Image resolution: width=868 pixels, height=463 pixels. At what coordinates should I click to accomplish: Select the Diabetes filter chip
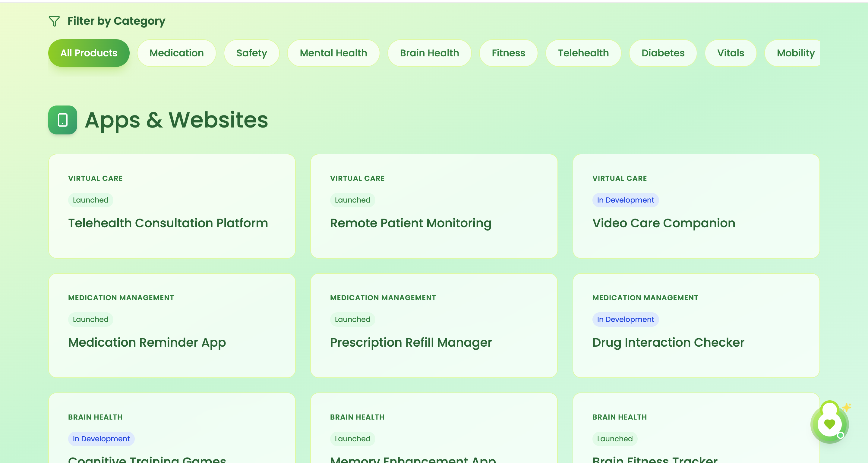click(663, 53)
